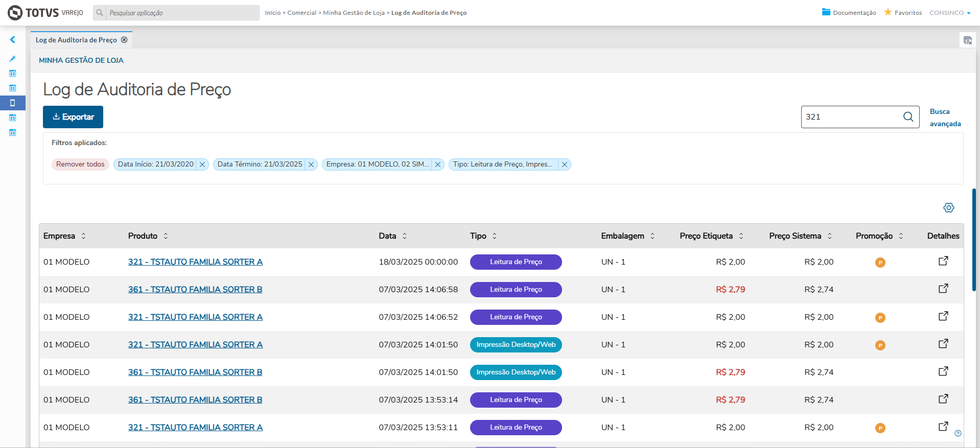980x448 pixels.
Task: Open the mobile device icon in sidebar
Action: [x=13, y=103]
